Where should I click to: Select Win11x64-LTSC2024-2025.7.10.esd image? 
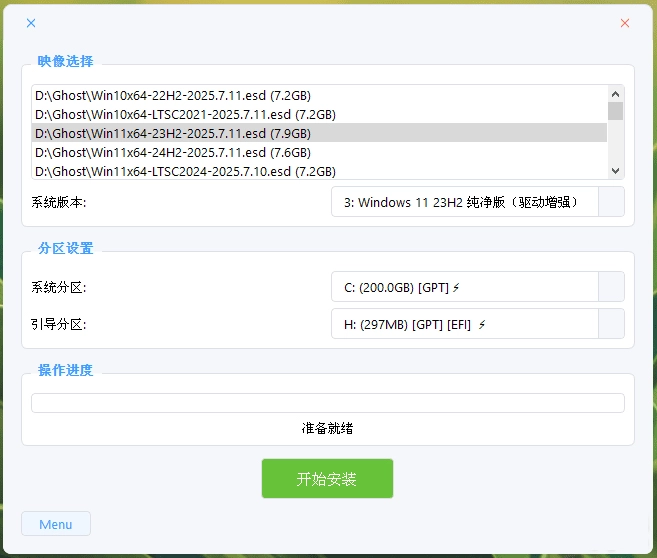point(319,171)
